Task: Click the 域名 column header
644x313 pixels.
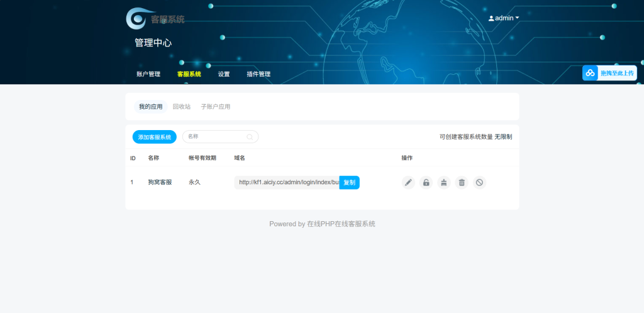Action: click(240, 158)
